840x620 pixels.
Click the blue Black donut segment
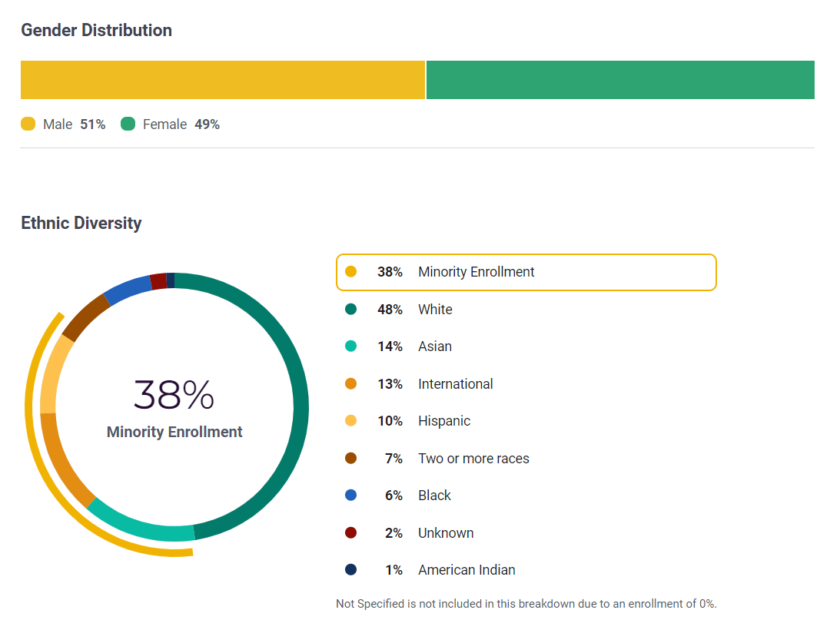(128, 288)
